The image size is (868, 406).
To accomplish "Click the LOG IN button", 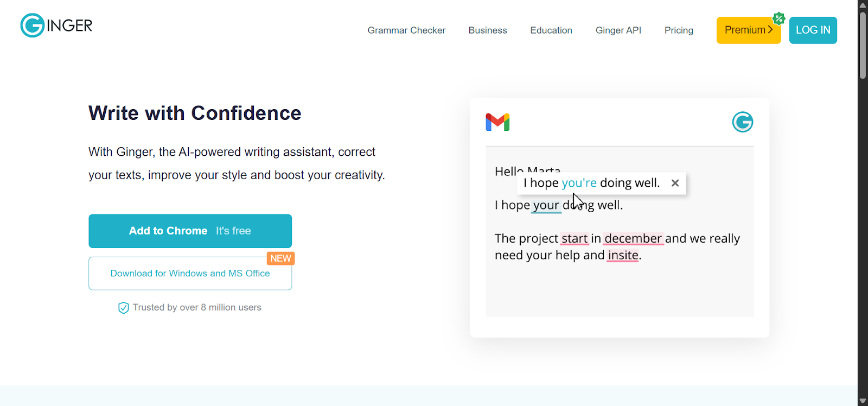I will 813,30.
